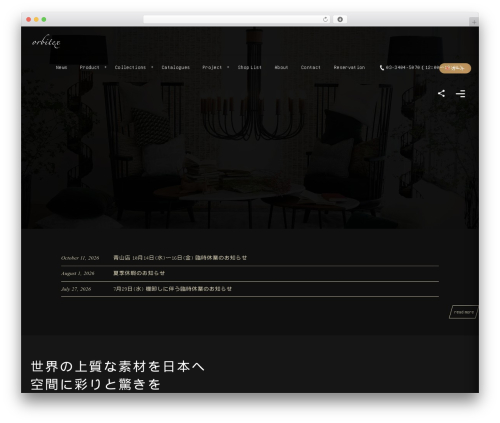Click the large Japanese heading text
The width and height of the screenshot is (500, 423).
[x=117, y=375]
